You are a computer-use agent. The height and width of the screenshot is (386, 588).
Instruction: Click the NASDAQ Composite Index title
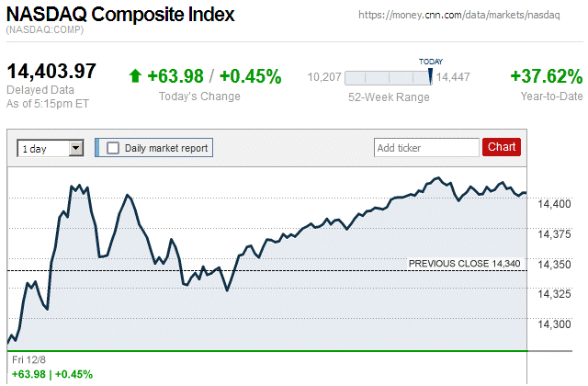pos(120,15)
